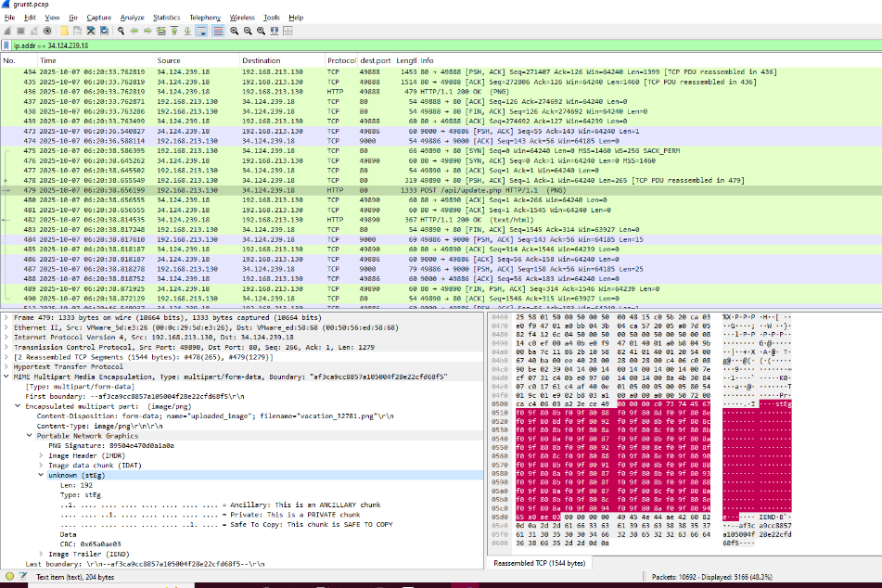Expand the Hypertext Transfer Protocol section
The width and height of the screenshot is (882, 588).
tap(6, 366)
